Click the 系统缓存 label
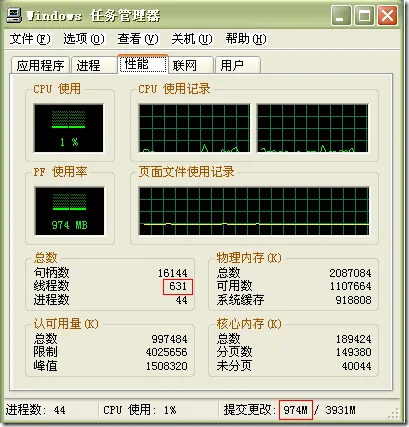The image size is (409, 427). [240, 300]
